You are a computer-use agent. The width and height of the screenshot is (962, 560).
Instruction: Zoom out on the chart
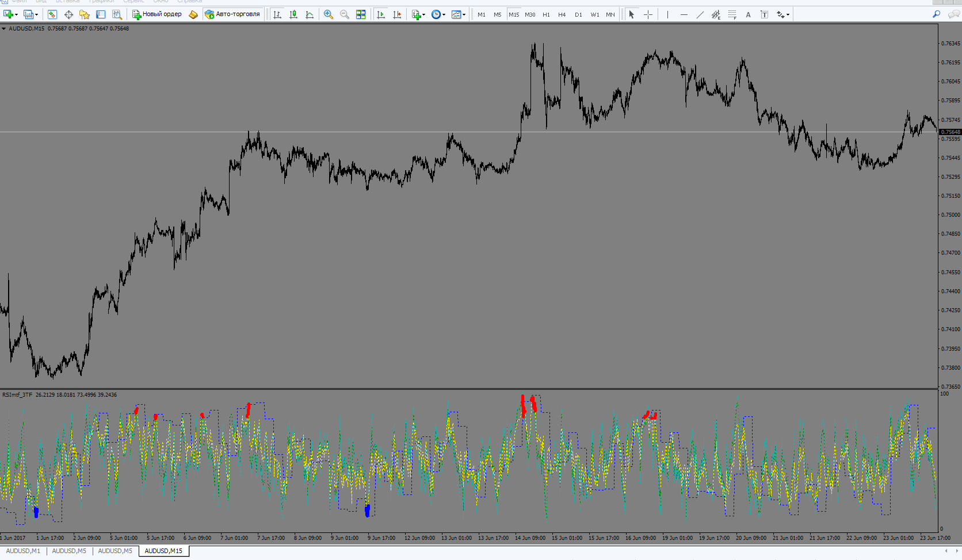click(x=345, y=14)
